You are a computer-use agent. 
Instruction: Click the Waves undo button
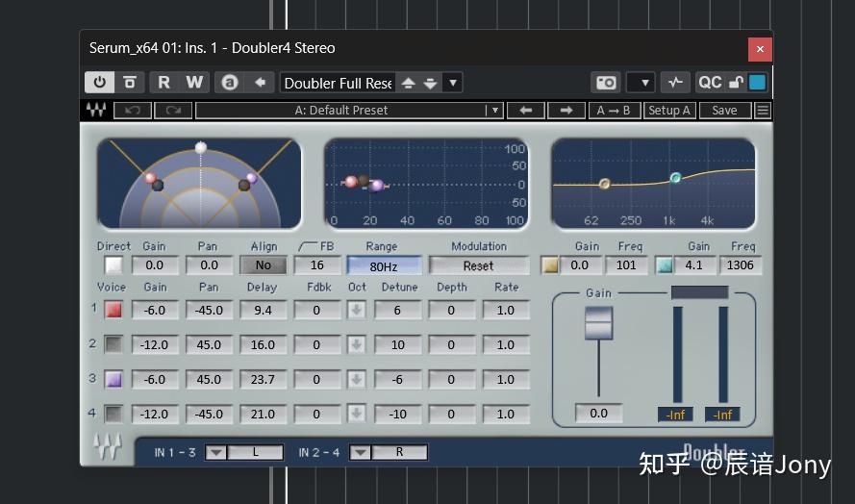(133, 111)
